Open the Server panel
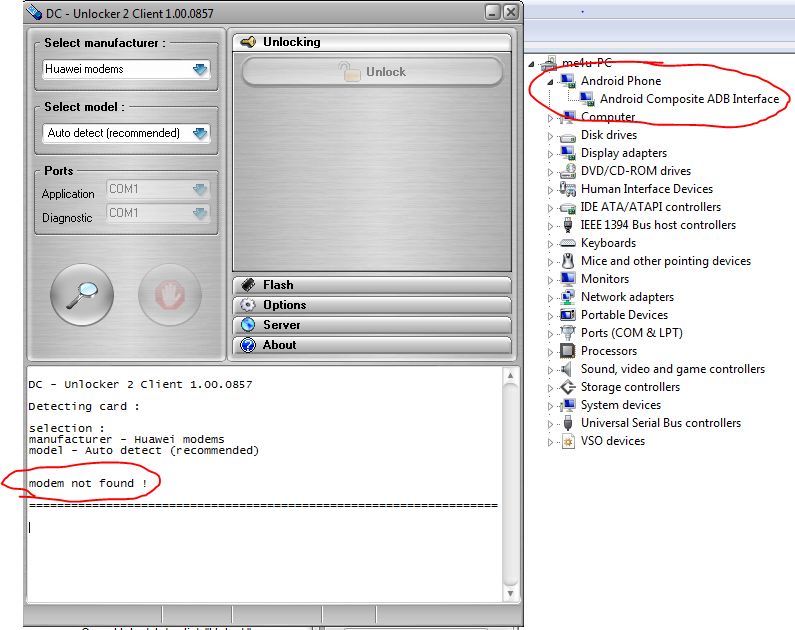This screenshot has height=630, width=795. 372,325
